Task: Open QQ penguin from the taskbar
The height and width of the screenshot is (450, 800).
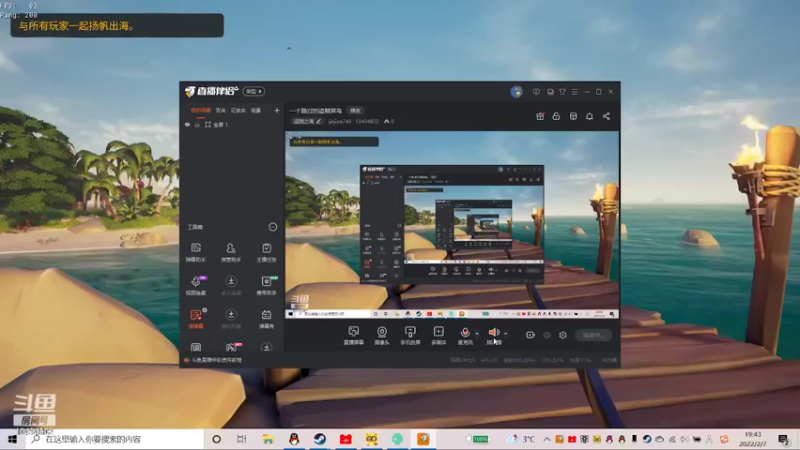Action: 294,439
